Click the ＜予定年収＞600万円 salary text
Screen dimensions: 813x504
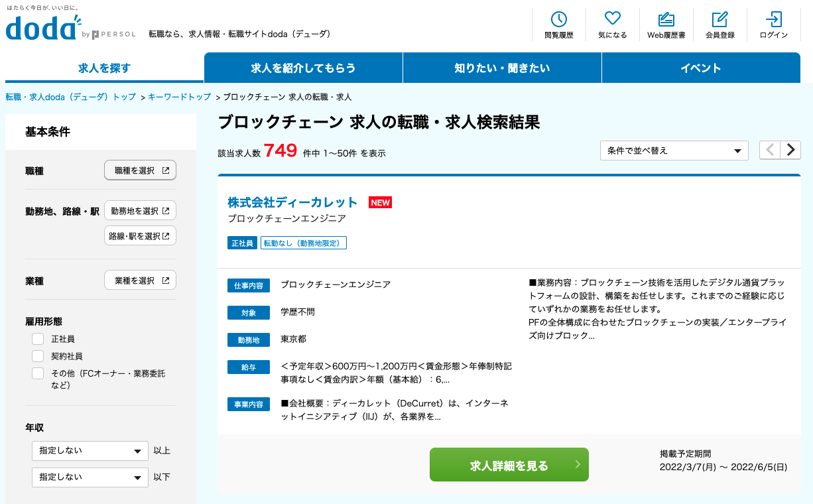click(396, 373)
